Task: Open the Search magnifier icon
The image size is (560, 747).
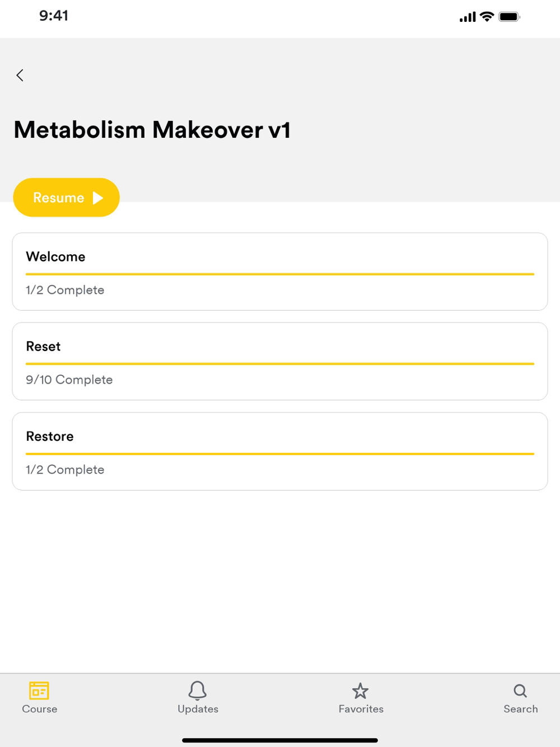Action: 520,690
